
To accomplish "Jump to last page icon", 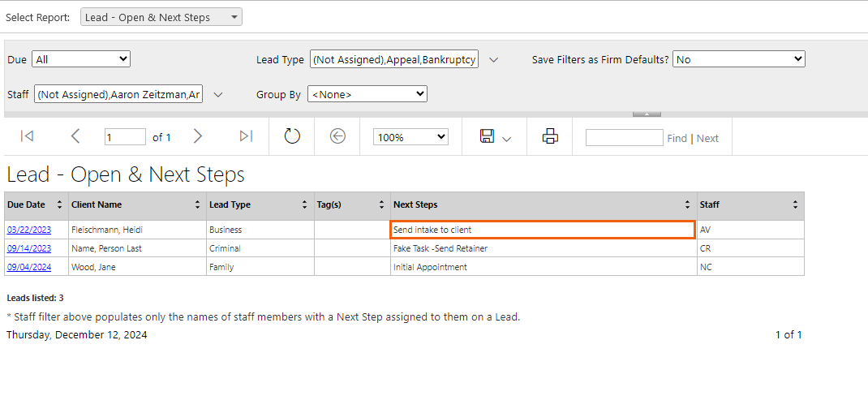I will 247,136.
